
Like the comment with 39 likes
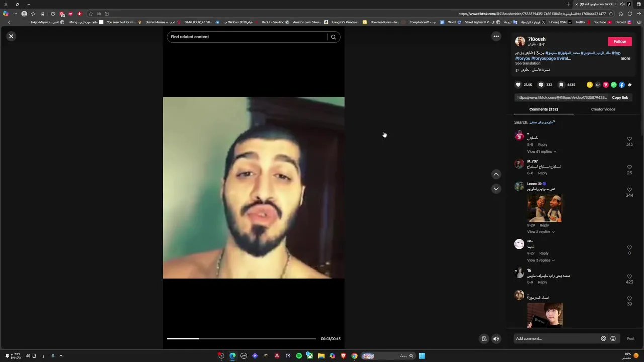point(629,299)
